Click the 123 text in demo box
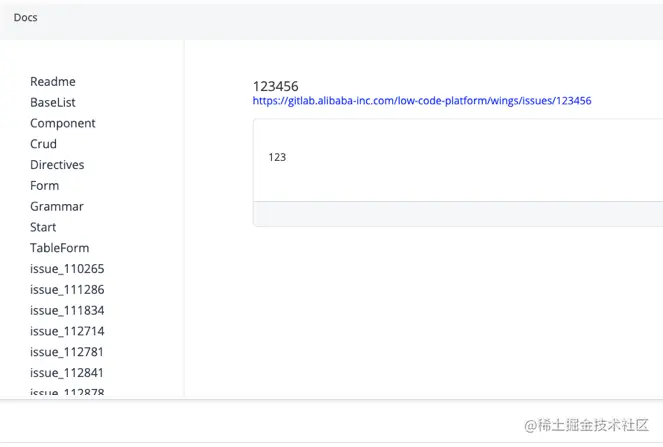Image resolution: width=663 pixels, height=447 pixels. click(x=277, y=157)
